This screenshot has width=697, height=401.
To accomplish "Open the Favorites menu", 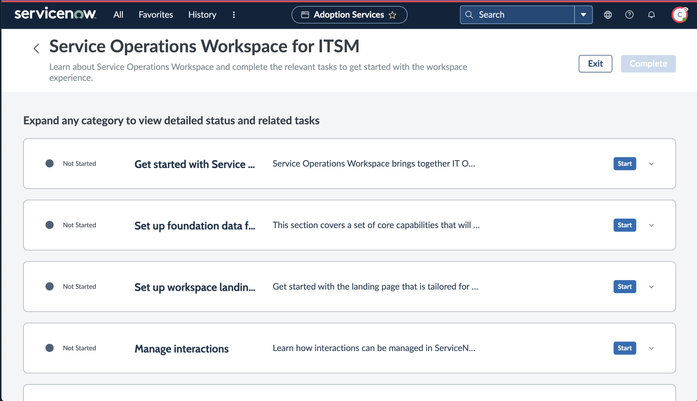I will pyautogui.click(x=156, y=15).
